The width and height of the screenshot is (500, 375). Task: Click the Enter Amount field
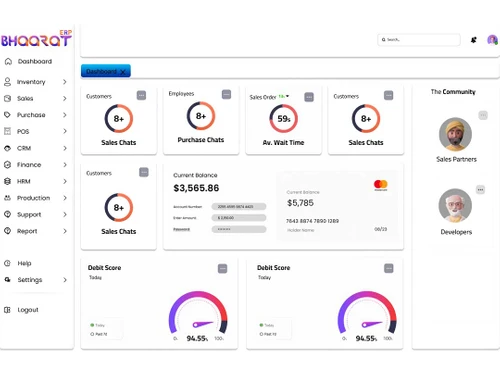(239, 218)
